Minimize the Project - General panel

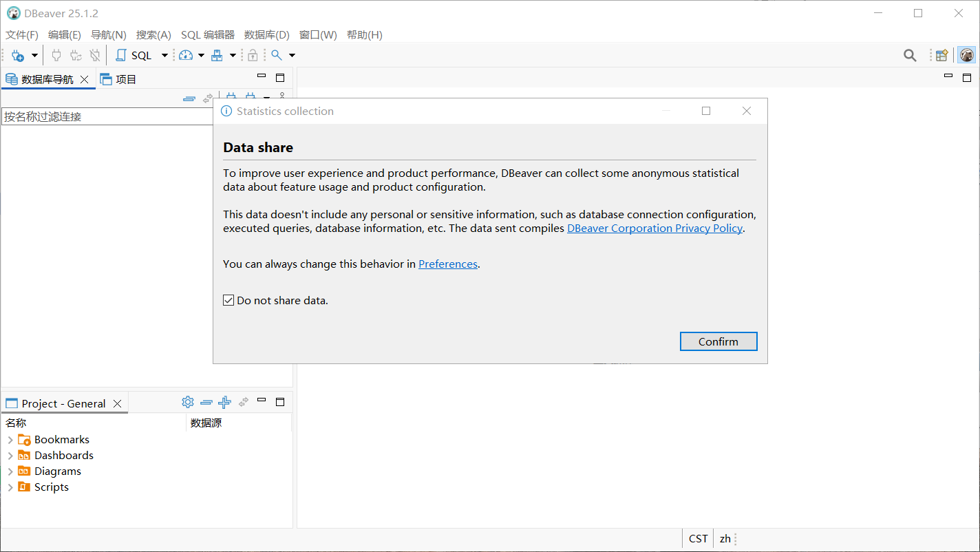(x=262, y=400)
